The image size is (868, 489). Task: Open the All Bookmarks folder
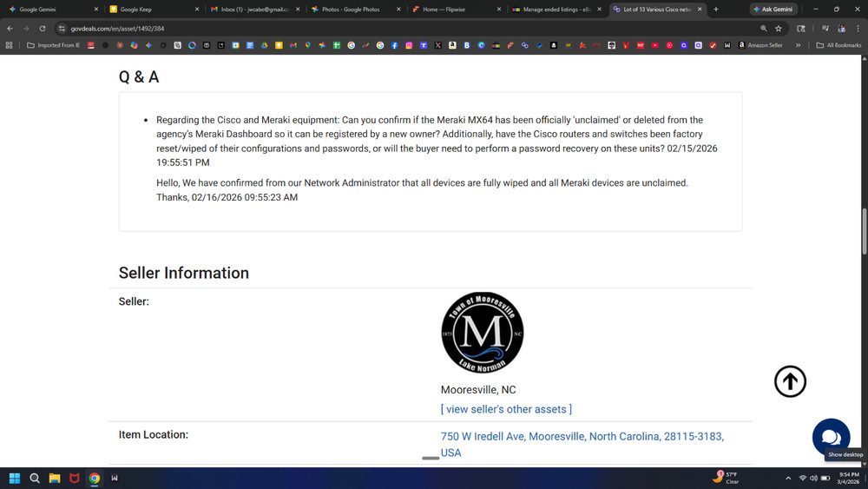(x=838, y=45)
